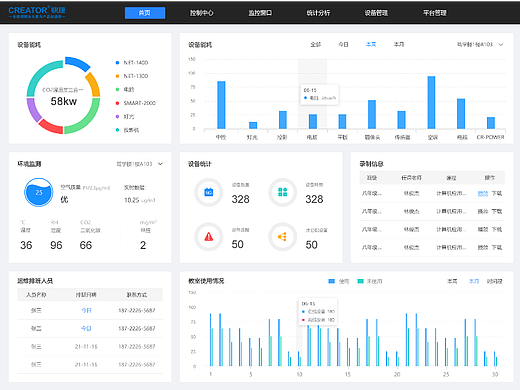Screen dimensions: 520x390
Task: Click the bar above 中控
Action: (221, 105)
